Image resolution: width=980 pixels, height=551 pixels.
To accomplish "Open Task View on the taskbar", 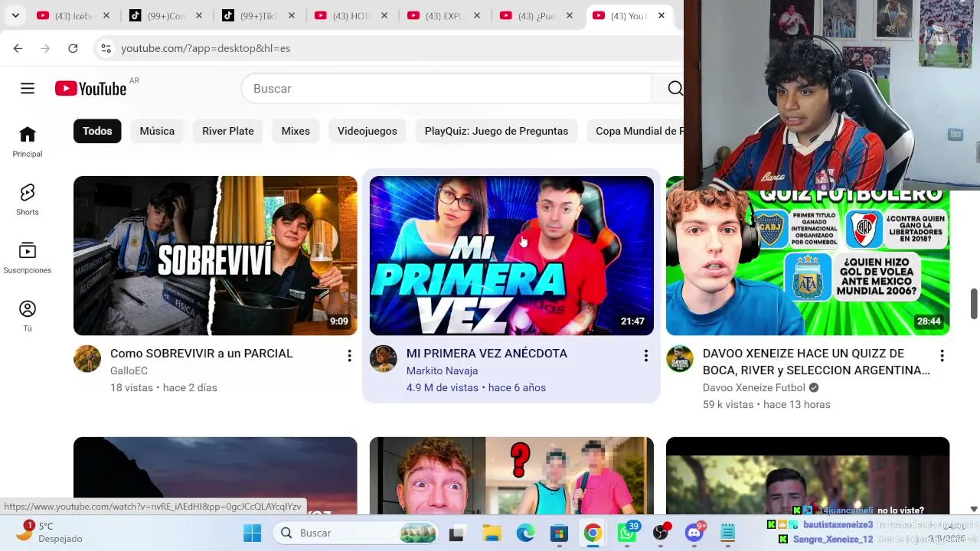I will tap(457, 533).
